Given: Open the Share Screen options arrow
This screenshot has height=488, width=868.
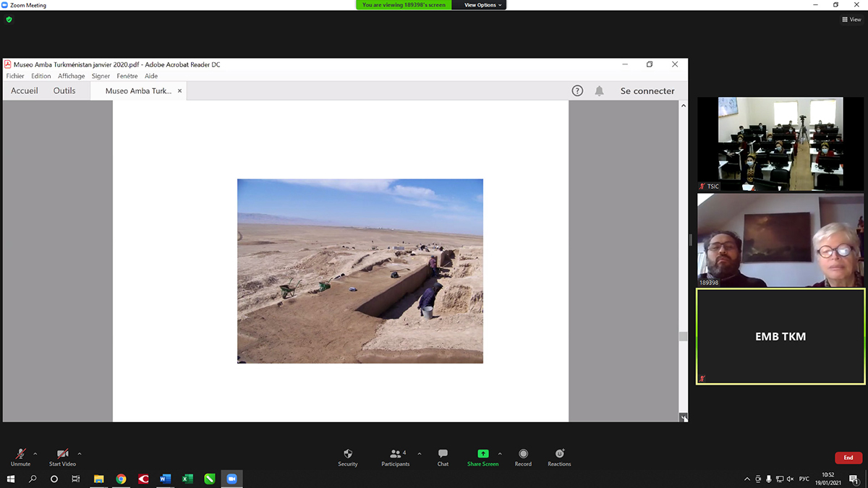Looking at the screenshot, I should click(x=500, y=454).
